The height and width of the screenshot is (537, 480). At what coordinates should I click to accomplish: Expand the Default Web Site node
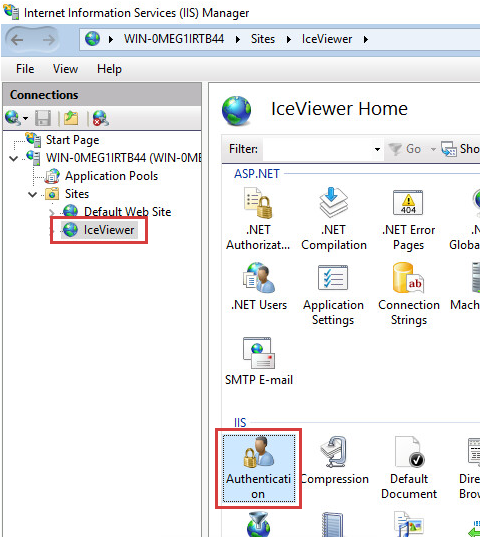[52, 212]
